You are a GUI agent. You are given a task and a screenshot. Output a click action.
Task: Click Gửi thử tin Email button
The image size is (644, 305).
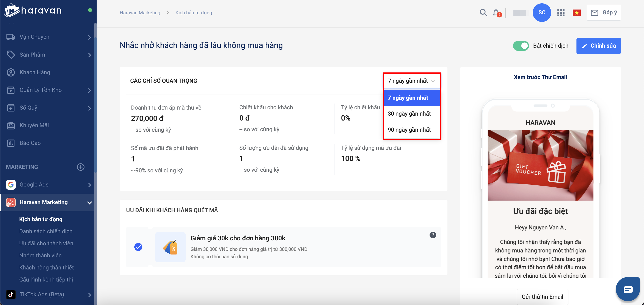coord(542,297)
